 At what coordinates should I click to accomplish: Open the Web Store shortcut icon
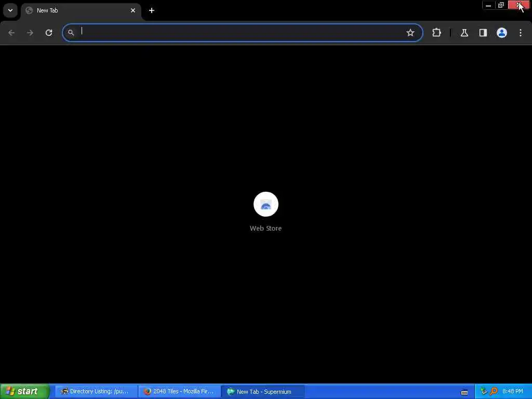point(266,204)
